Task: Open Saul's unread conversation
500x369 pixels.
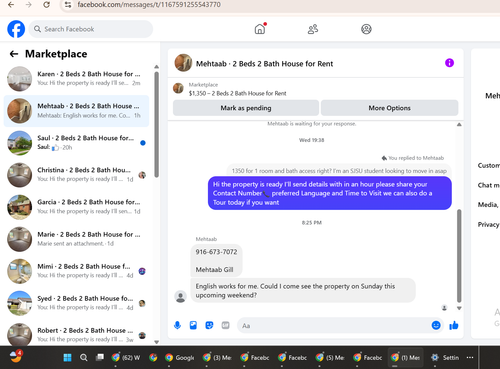Action: pyautogui.click(x=76, y=143)
